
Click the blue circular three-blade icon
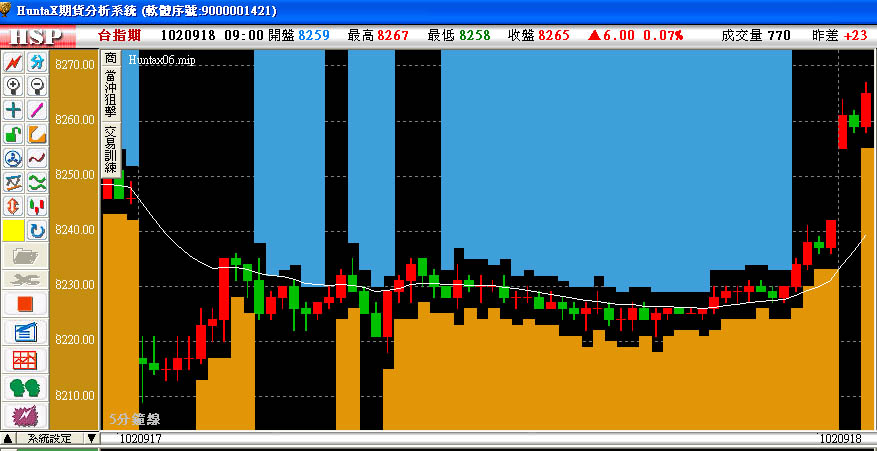click(13, 158)
